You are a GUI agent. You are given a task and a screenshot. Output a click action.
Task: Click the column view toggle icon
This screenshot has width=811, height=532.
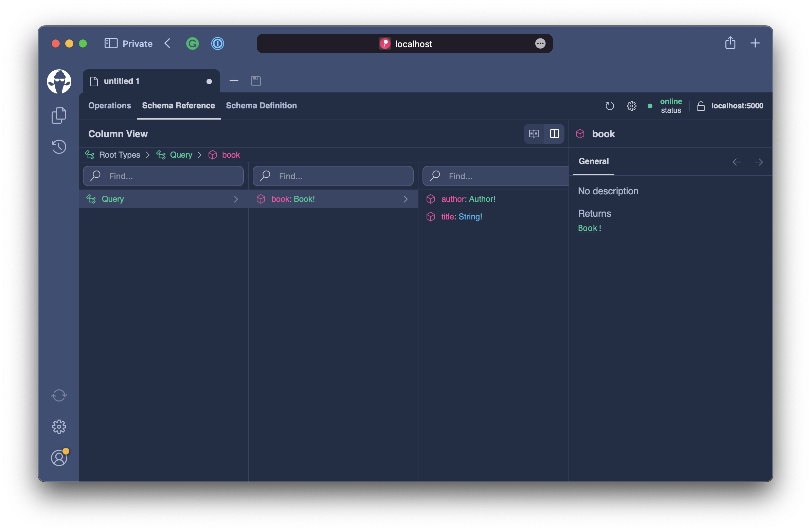tap(554, 134)
